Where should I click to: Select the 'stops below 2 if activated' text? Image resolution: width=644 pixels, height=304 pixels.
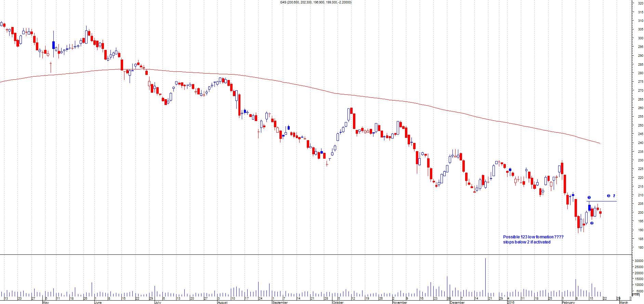tap(527, 242)
